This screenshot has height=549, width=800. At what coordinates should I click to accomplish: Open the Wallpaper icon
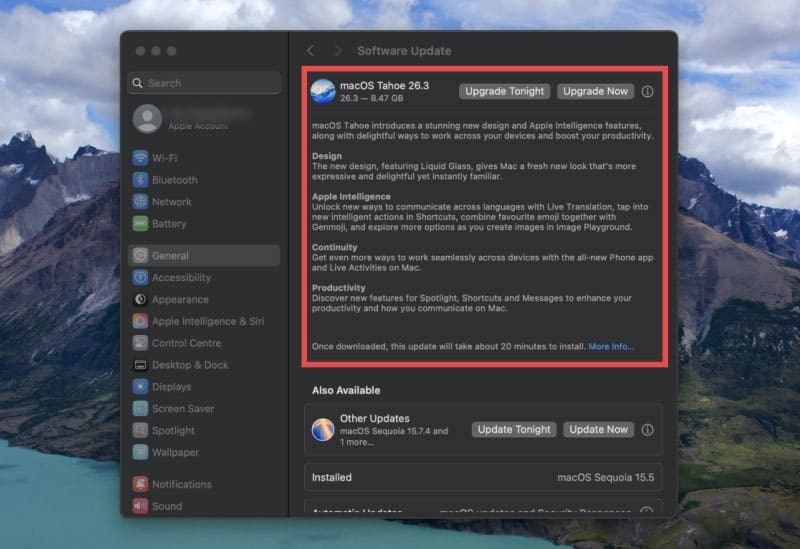click(x=140, y=452)
